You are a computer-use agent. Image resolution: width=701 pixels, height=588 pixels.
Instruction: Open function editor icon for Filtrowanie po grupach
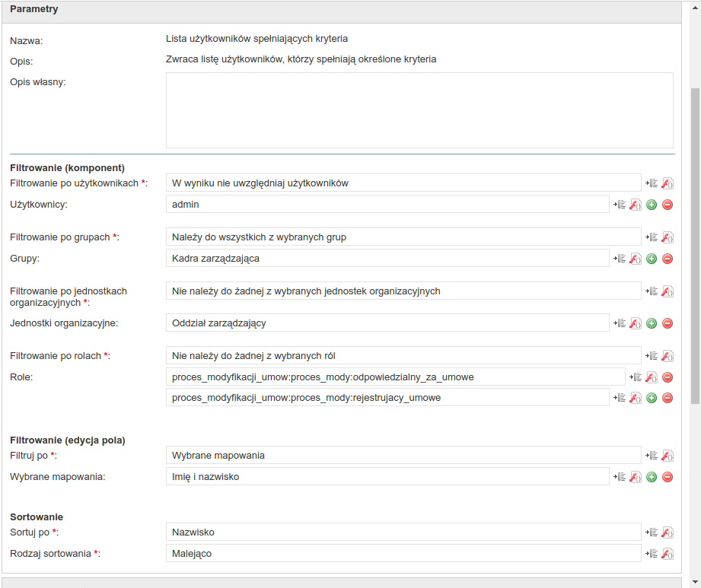[667, 237]
